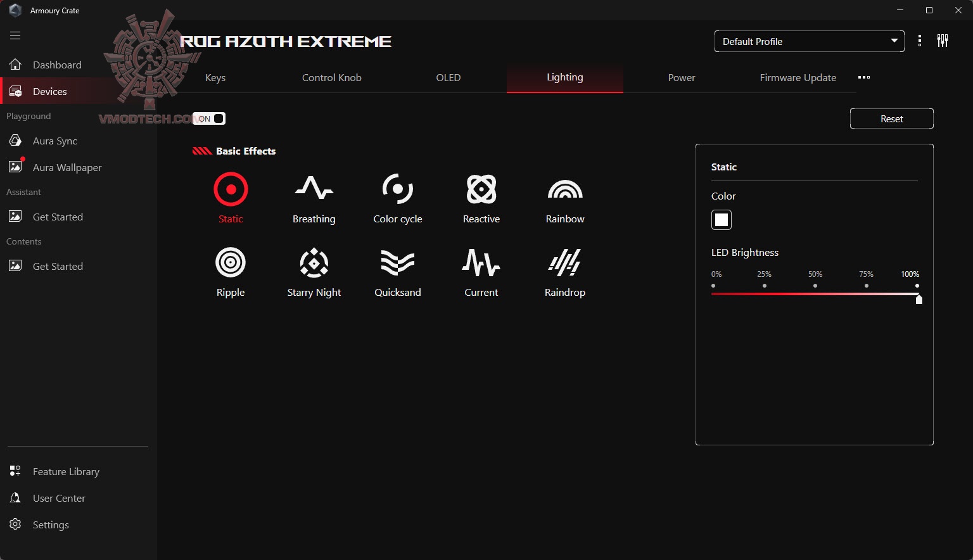The image size is (973, 560).
Task: Select the Lighting tab
Action: pyautogui.click(x=565, y=77)
